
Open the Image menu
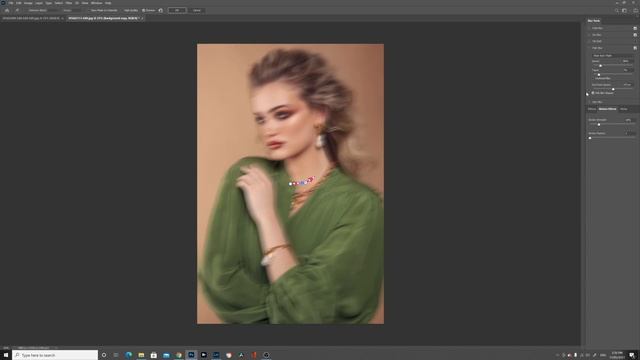28,3
